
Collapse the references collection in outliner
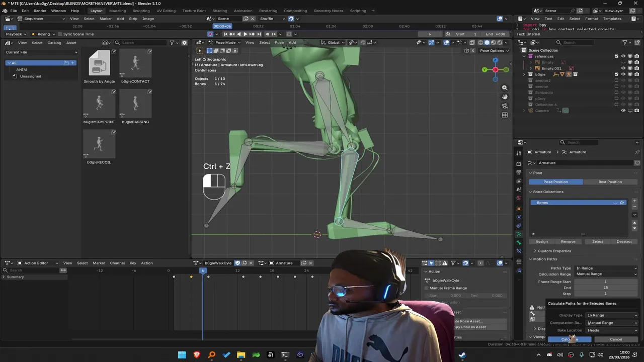[524, 56]
